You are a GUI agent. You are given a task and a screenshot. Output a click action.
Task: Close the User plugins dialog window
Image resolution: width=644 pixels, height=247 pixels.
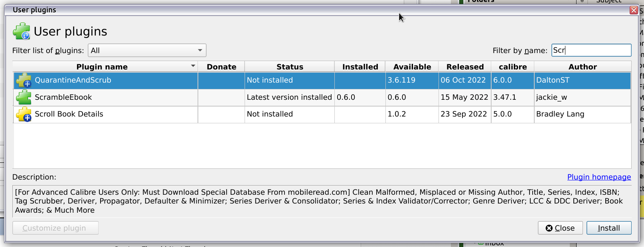pos(633,10)
